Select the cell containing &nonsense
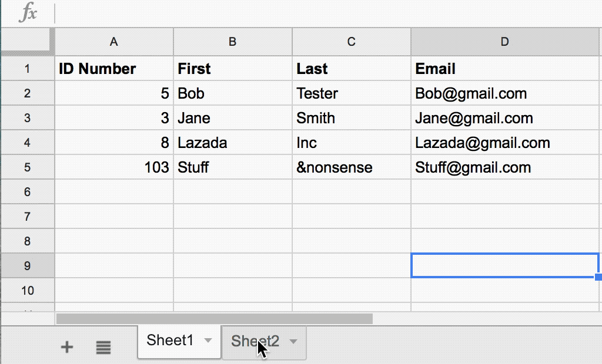 pyautogui.click(x=352, y=167)
